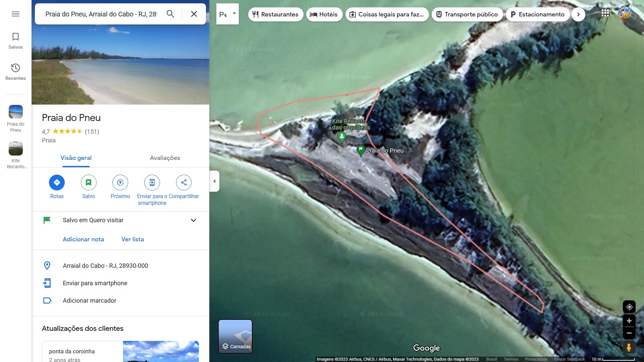Open the review count (151)
644x362 pixels.
pos(92,131)
